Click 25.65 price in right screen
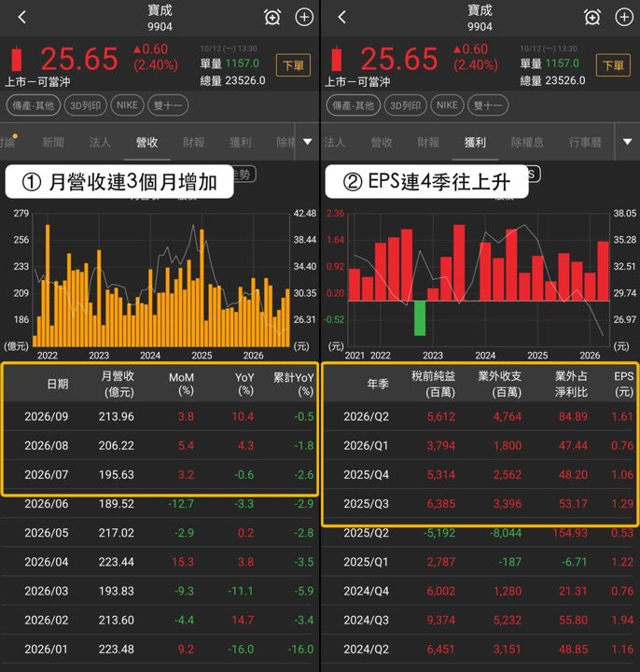This screenshot has height=672, width=640. pos(398,58)
